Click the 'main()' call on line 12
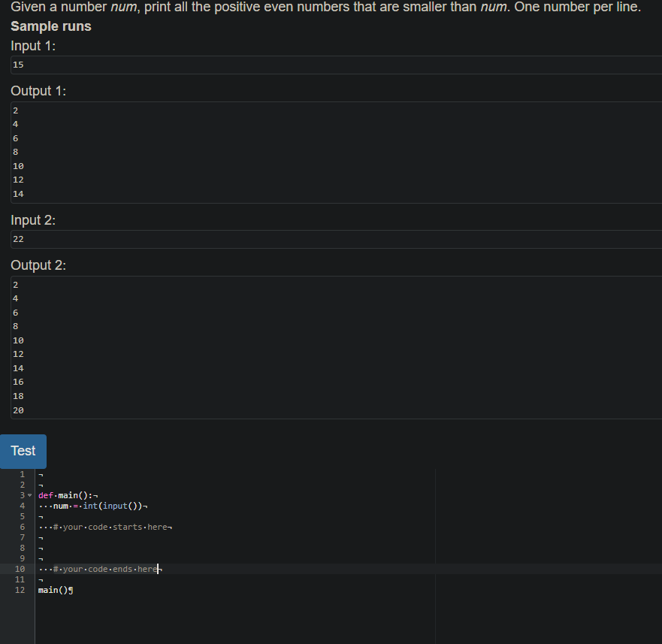Viewport: 662px width, 644px height. coord(53,591)
